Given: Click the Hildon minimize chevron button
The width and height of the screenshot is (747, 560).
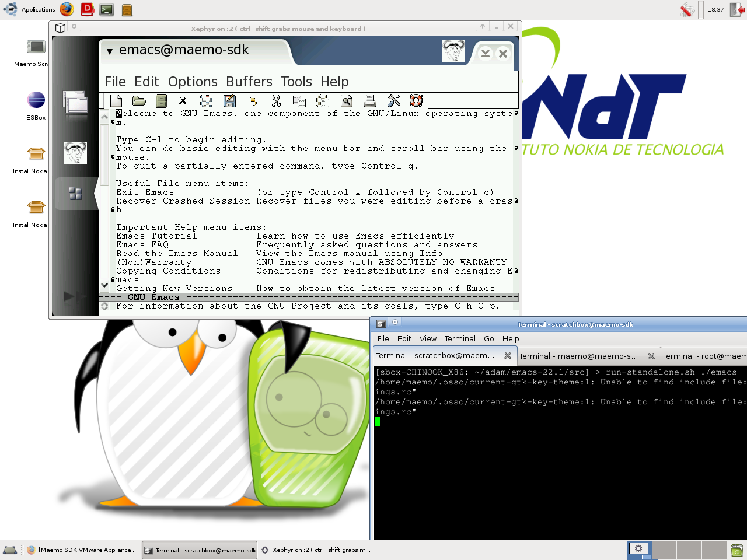Looking at the screenshot, I should [x=486, y=54].
